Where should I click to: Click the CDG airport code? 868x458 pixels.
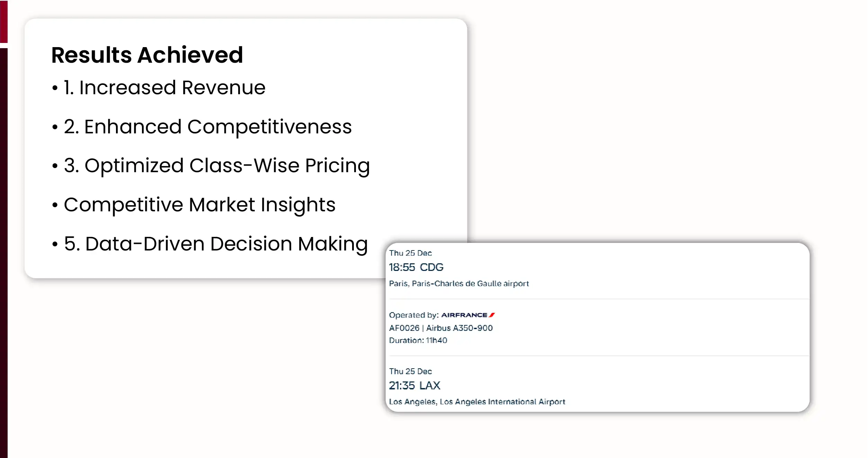(431, 267)
